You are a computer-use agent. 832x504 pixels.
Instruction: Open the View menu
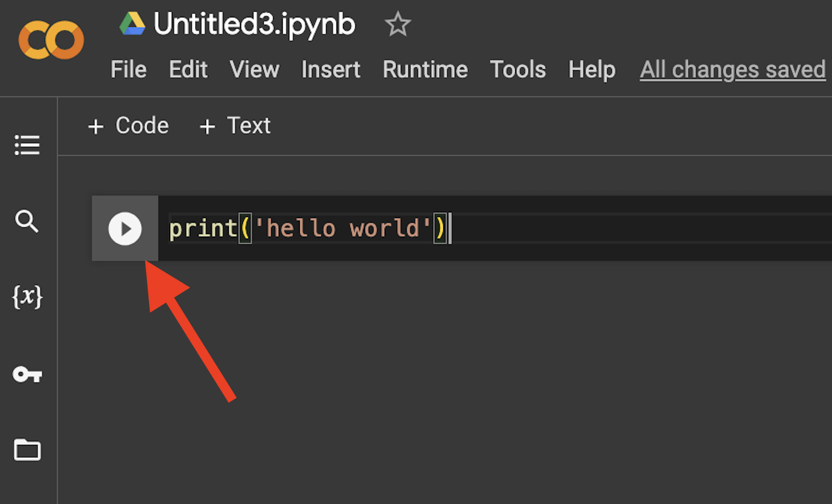point(255,69)
